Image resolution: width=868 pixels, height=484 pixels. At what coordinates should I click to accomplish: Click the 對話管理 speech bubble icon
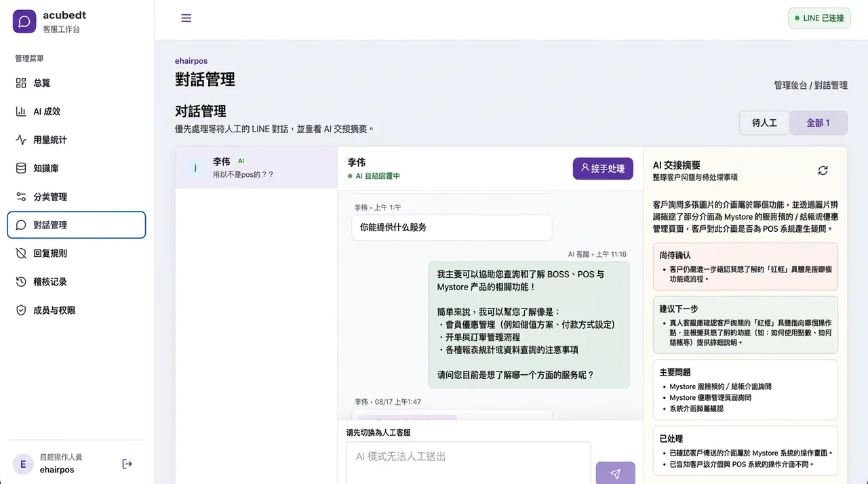point(21,225)
